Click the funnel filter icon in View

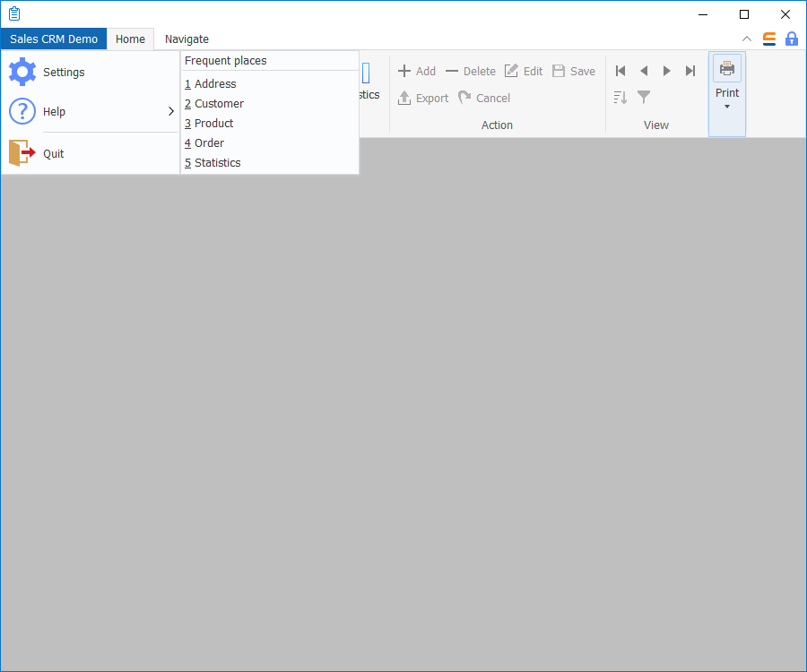(643, 97)
